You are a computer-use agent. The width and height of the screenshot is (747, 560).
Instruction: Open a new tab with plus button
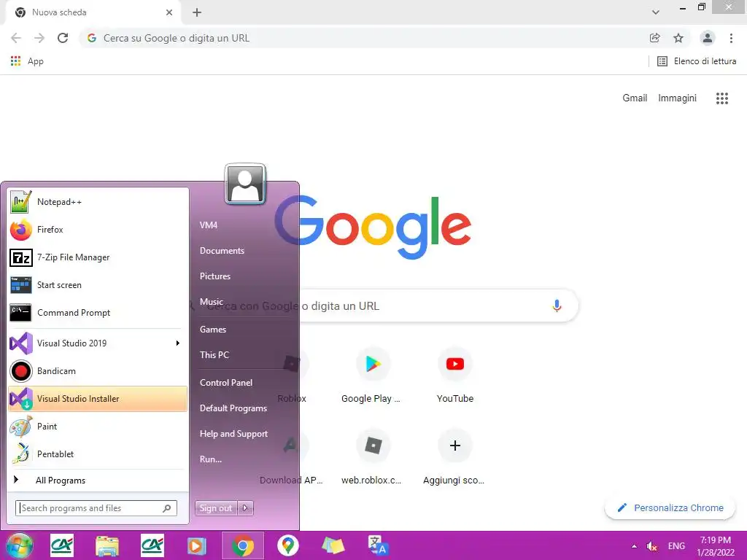pos(197,12)
